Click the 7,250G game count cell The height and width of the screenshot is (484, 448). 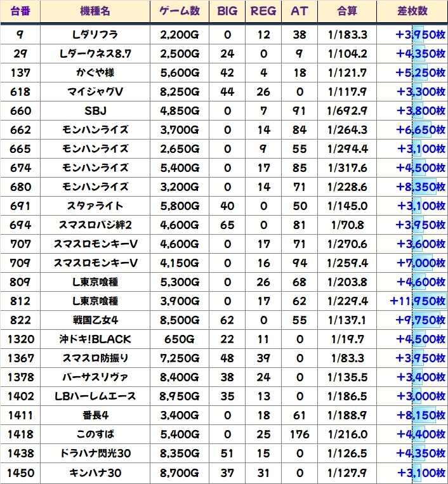180,358
